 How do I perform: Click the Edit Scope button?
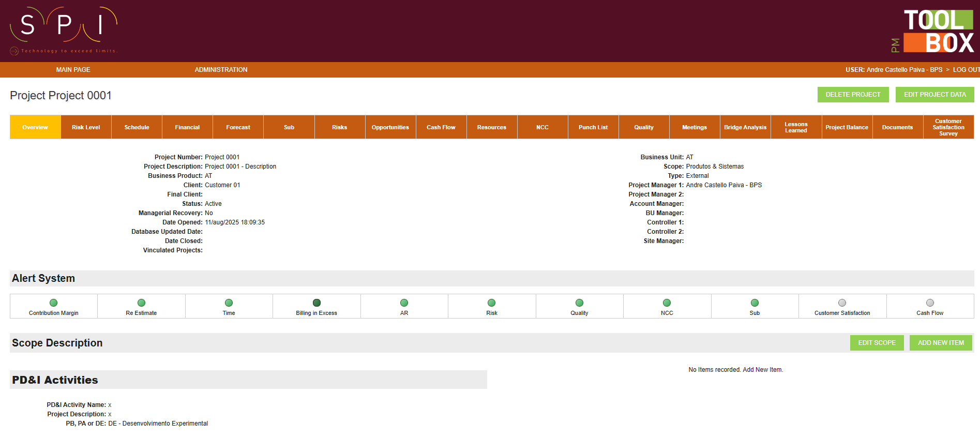click(x=877, y=343)
